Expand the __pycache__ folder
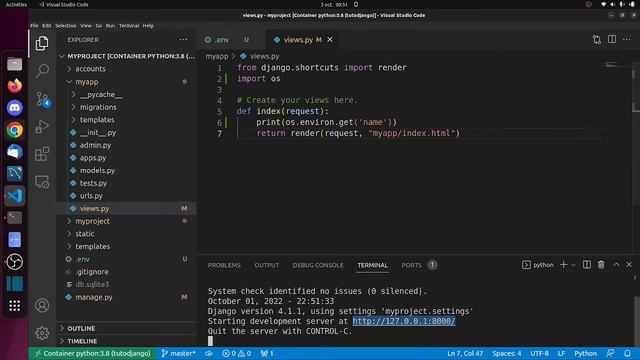The width and height of the screenshot is (640, 360). coord(127,94)
